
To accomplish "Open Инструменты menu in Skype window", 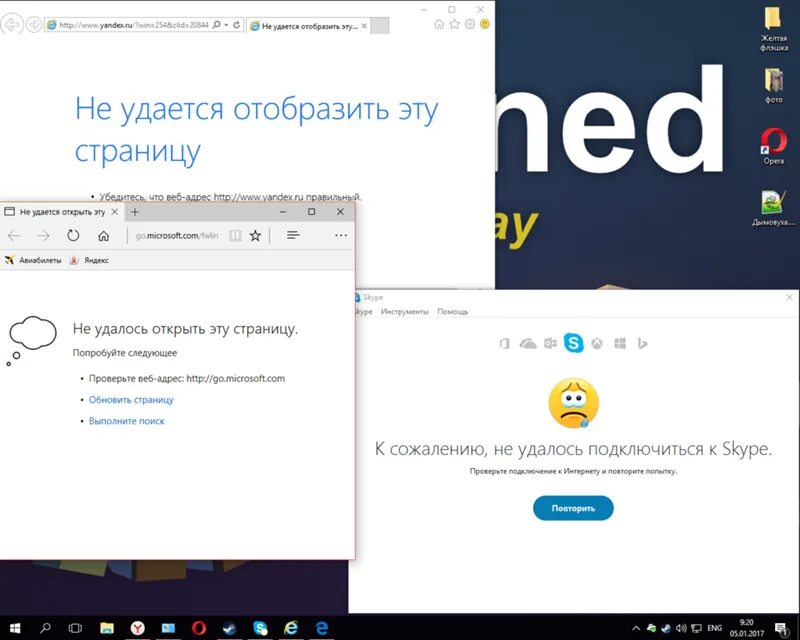I will (x=405, y=312).
